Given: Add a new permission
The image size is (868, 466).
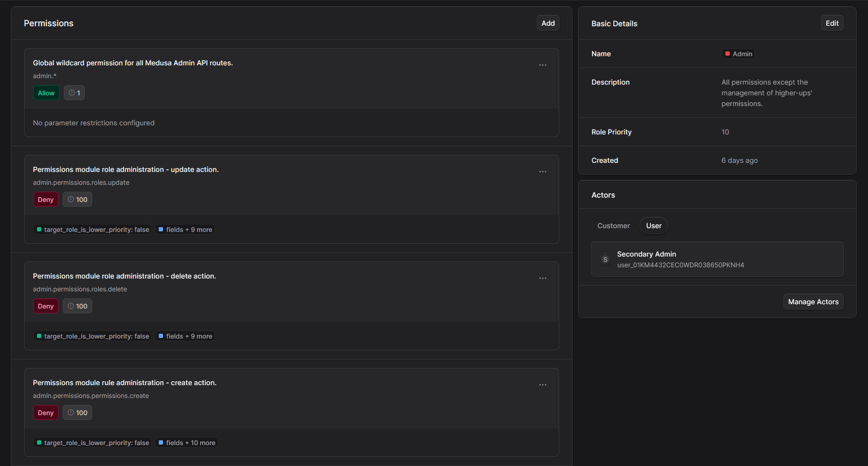Looking at the screenshot, I should click(x=548, y=23).
